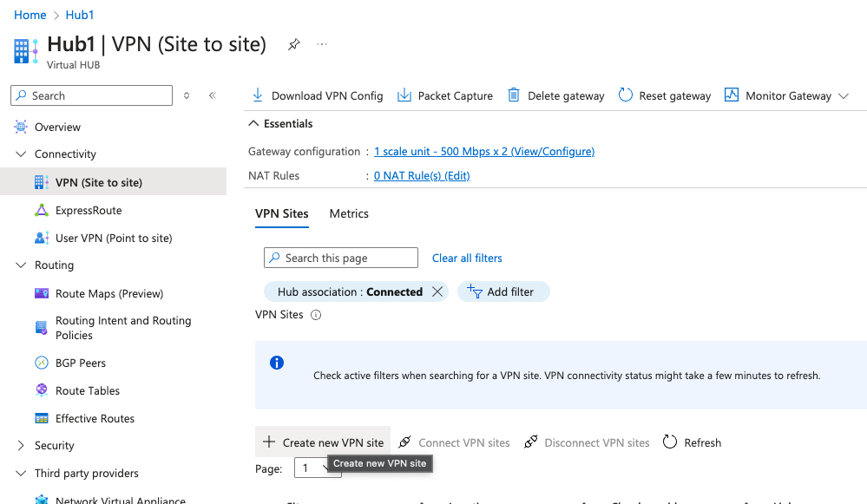Click the Refresh circular arrow icon
Viewport: 867px width, 504px height.
pyautogui.click(x=670, y=442)
